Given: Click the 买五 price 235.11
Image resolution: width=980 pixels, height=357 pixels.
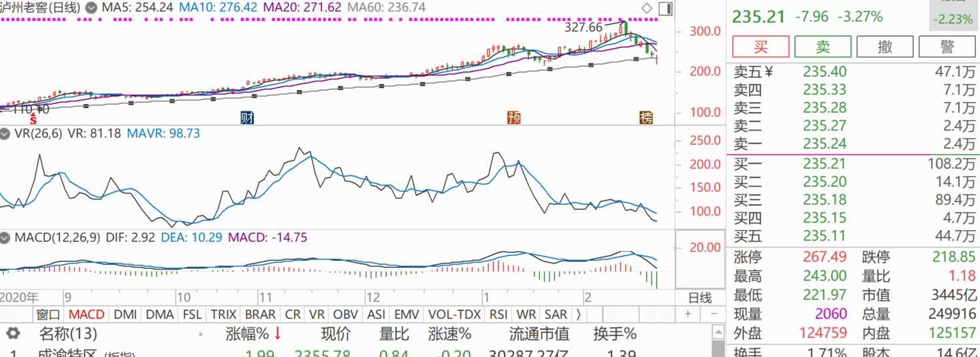Looking at the screenshot, I should click(824, 236).
